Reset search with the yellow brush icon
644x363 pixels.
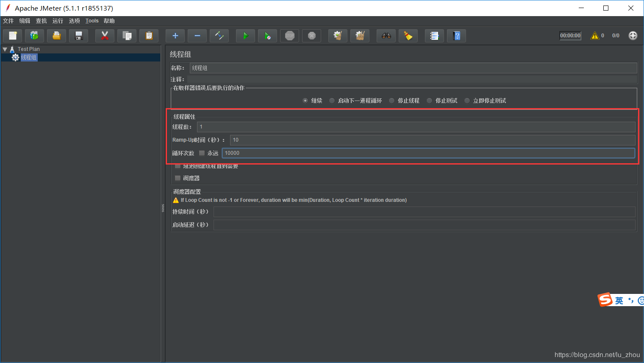(408, 36)
